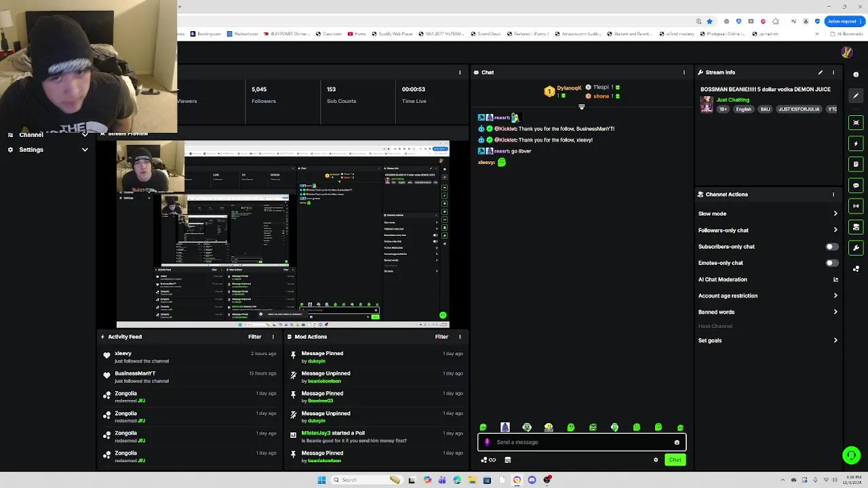Viewport: 868px width, 488px height.
Task: Open the Windows Start menu
Action: [321, 480]
